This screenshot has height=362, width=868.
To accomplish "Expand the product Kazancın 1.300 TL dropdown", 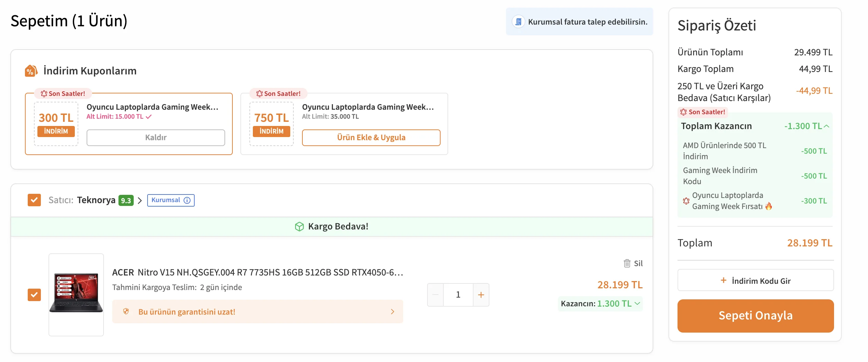I will tap(637, 304).
